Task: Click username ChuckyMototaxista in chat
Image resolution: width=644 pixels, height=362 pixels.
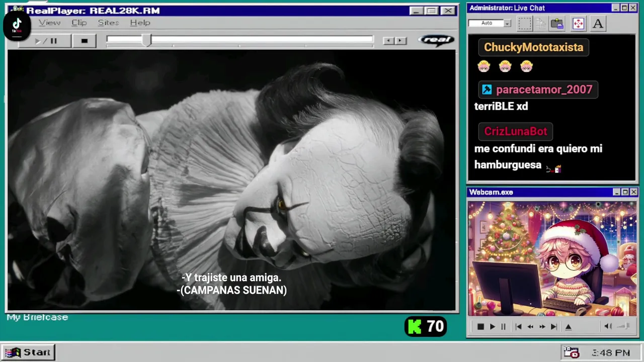Action: coord(533,47)
